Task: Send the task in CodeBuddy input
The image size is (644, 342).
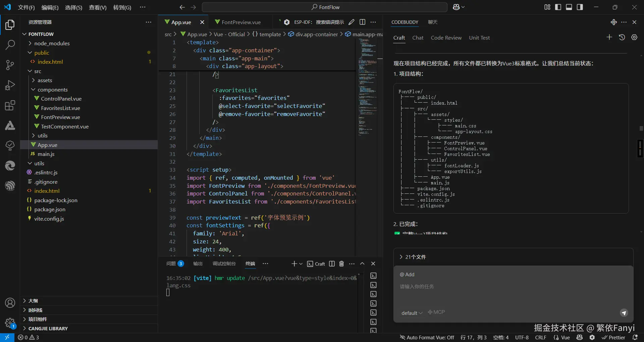Action: [624, 313]
